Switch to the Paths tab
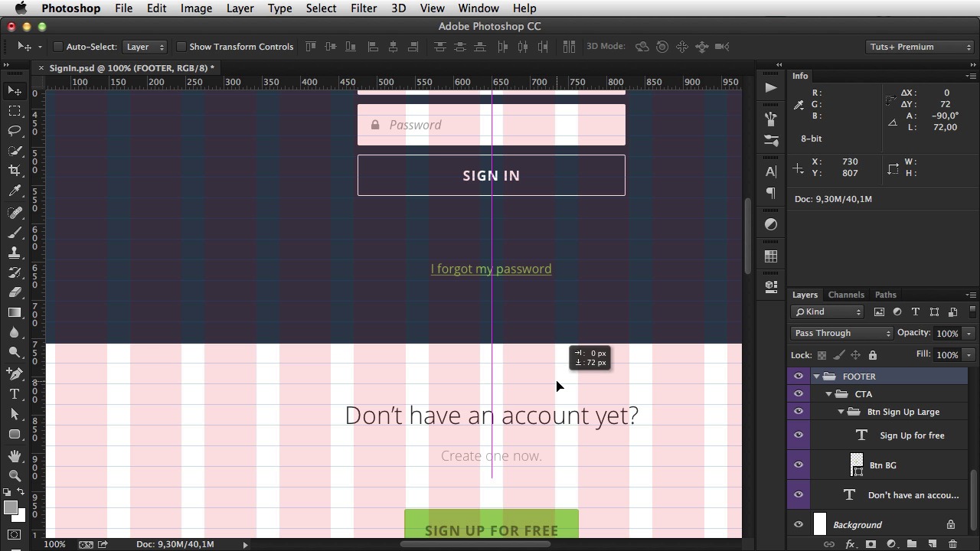The image size is (980, 551). point(886,295)
